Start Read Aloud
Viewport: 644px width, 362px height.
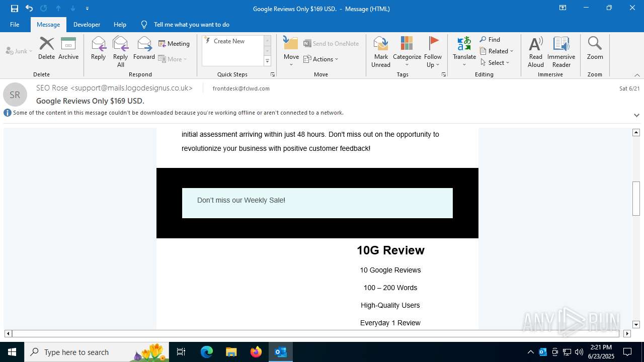point(536,51)
